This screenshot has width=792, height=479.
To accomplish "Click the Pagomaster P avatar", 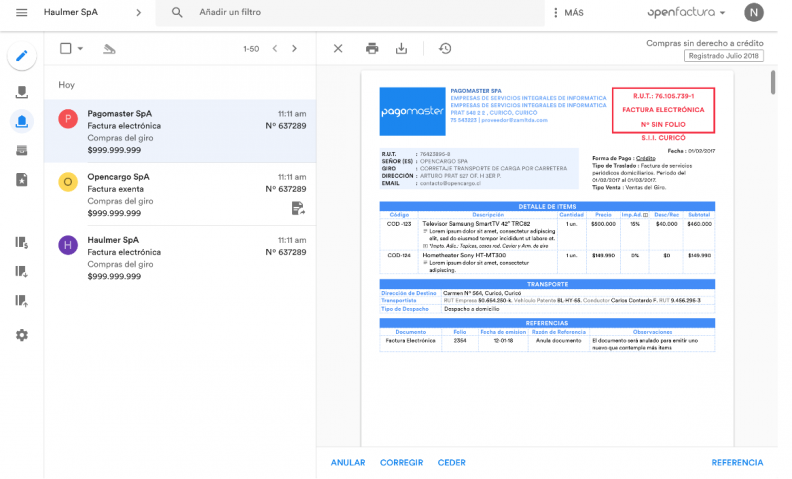I will coord(68,119).
